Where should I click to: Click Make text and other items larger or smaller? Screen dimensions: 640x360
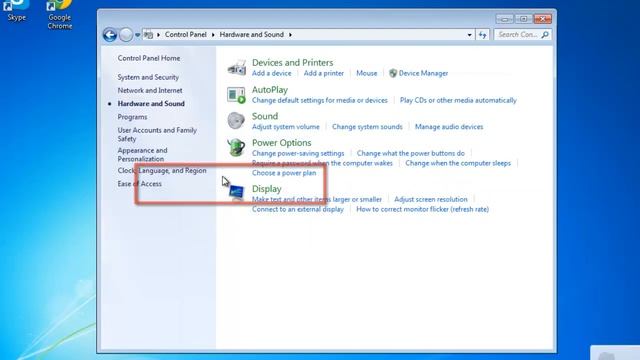317,199
